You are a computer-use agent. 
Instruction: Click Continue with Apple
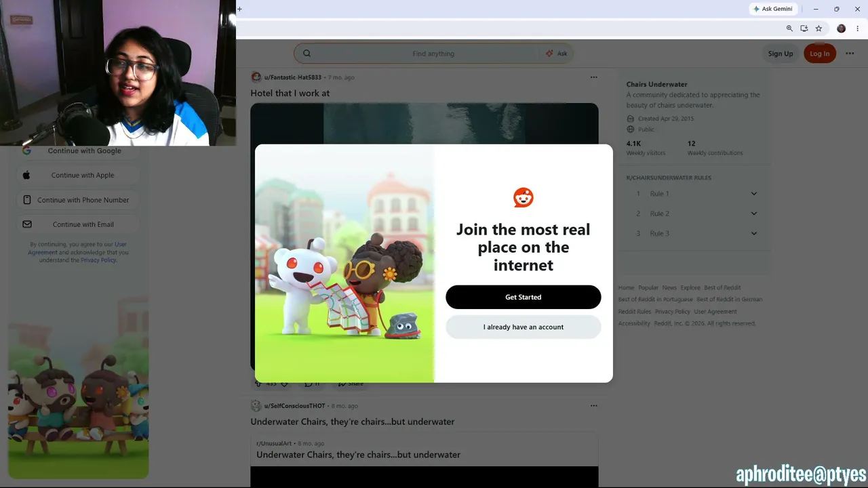[78, 176]
